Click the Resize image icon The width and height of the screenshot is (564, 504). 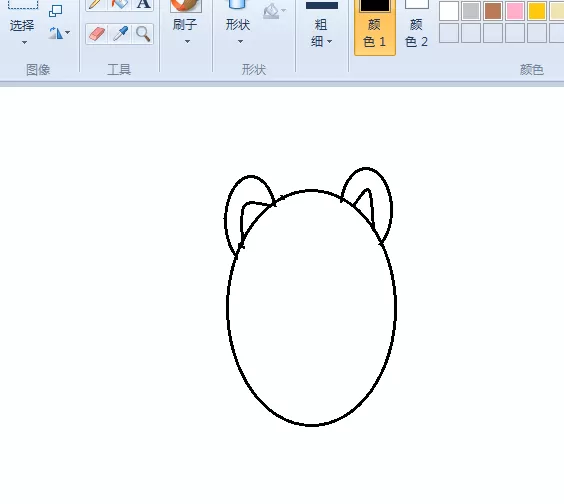point(55,11)
